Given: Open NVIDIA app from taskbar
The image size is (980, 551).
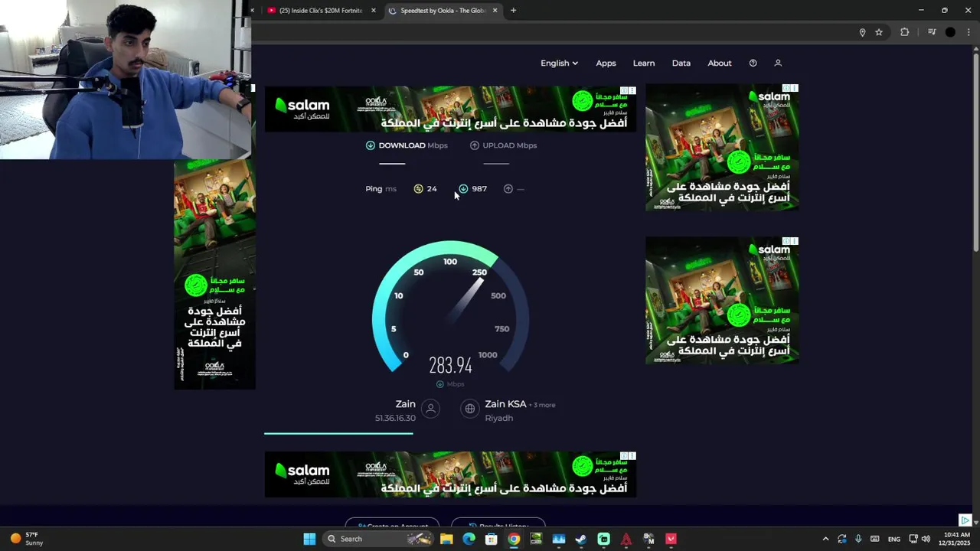Looking at the screenshot, I should (536, 539).
